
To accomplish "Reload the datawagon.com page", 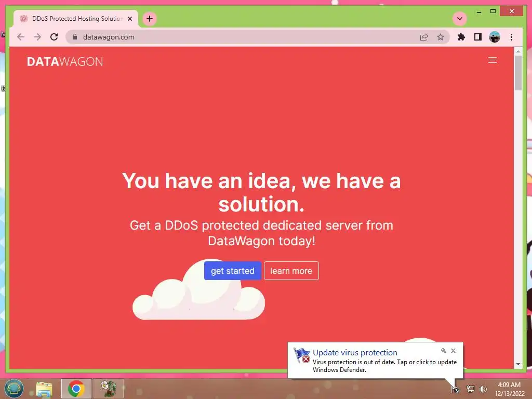I will pos(54,37).
